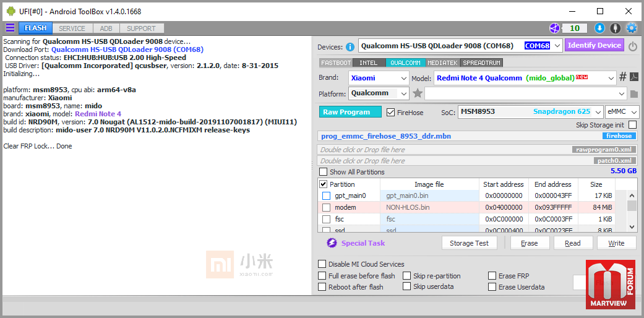The height and width of the screenshot is (318, 644).
Task: Enable the Skip Storage init checkbox
Action: (632, 124)
